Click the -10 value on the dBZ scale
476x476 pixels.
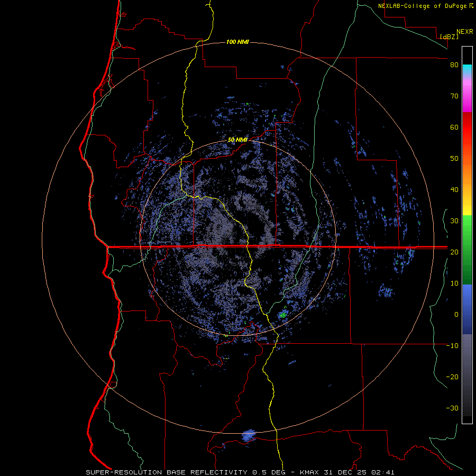[452, 345]
